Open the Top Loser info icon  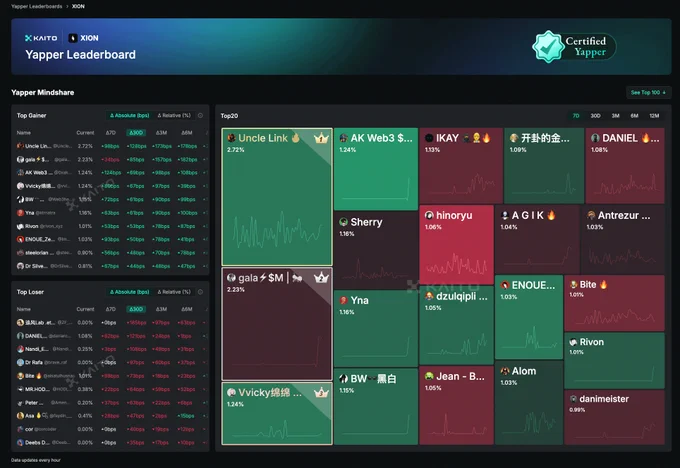tap(200, 292)
